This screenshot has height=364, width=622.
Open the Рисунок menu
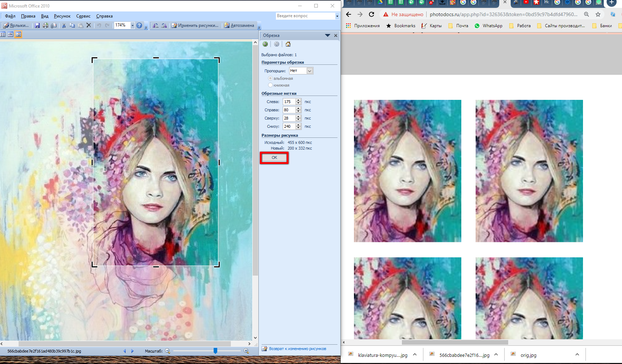[x=62, y=16]
